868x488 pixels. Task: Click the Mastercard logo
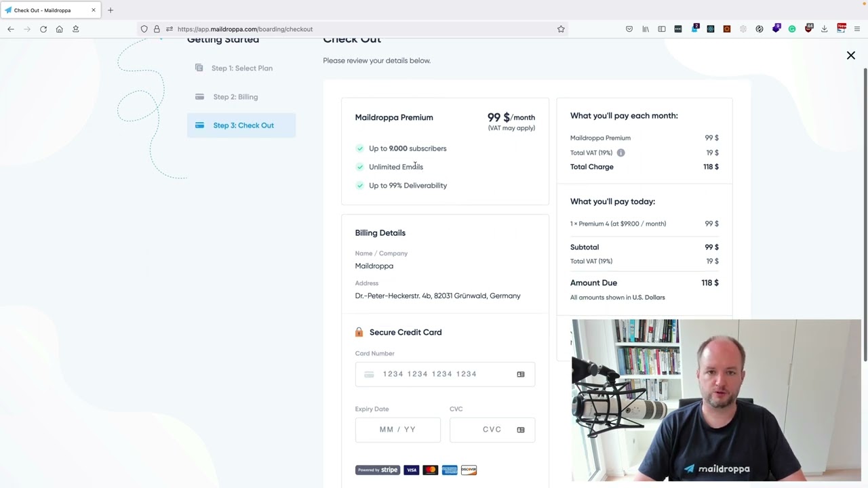(431, 470)
